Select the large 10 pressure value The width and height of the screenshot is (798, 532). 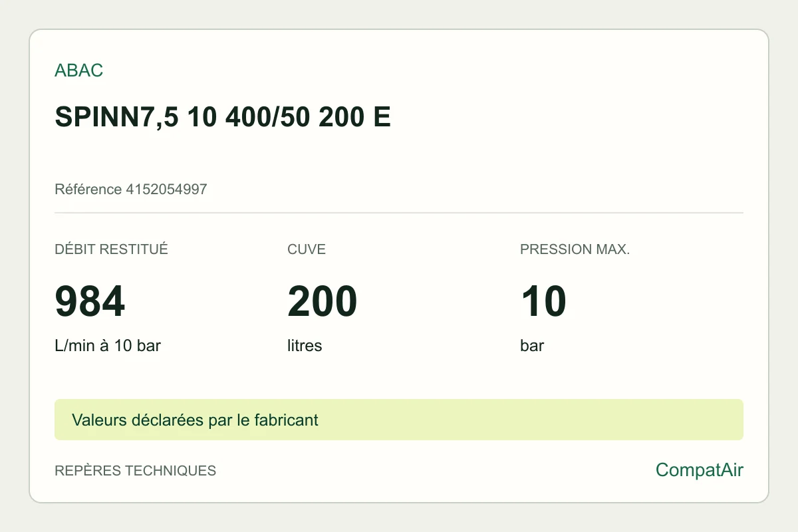[x=543, y=301]
